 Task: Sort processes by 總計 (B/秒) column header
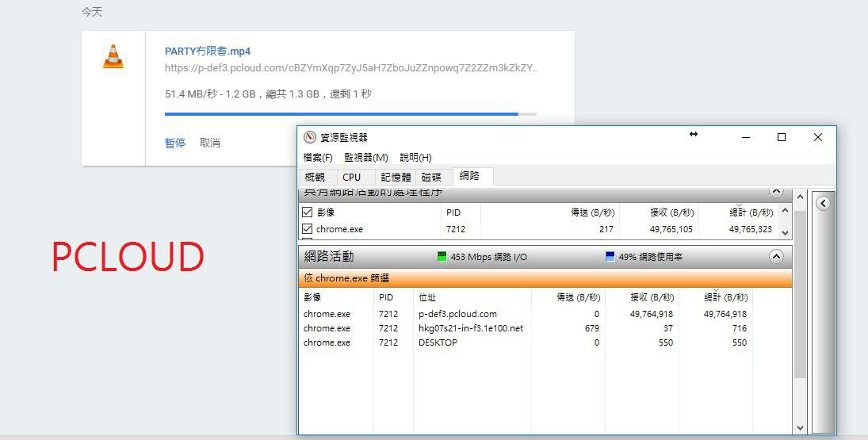tap(751, 212)
